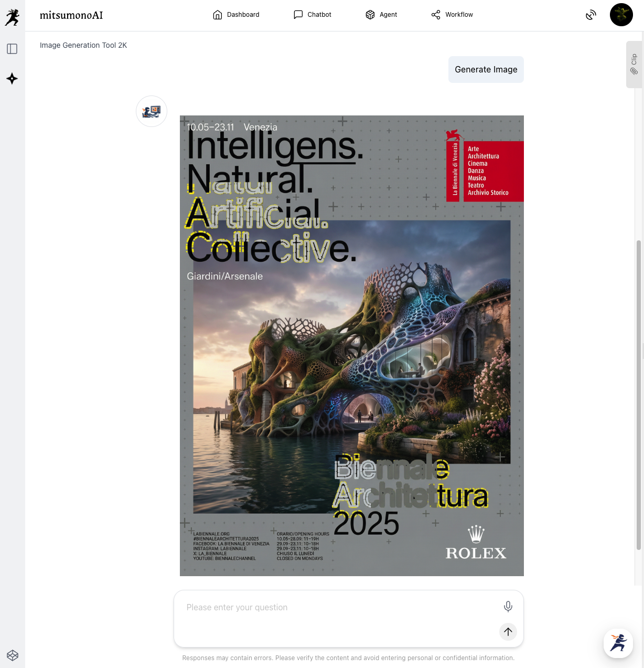Open the cube icon at sidebar bottom

pyautogui.click(x=13, y=655)
